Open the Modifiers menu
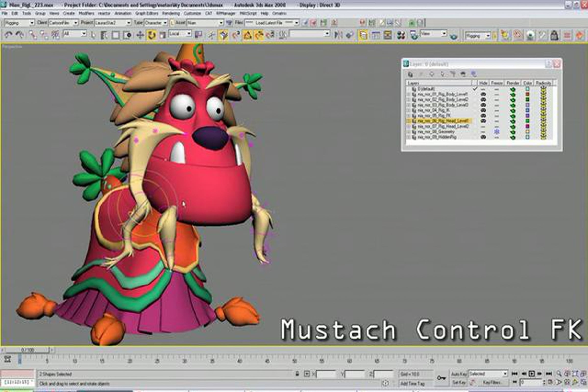This screenshot has width=588, height=392. click(x=86, y=13)
